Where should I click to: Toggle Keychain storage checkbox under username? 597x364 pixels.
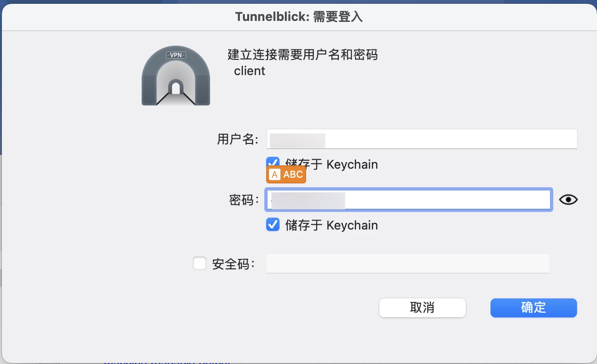tap(272, 163)
